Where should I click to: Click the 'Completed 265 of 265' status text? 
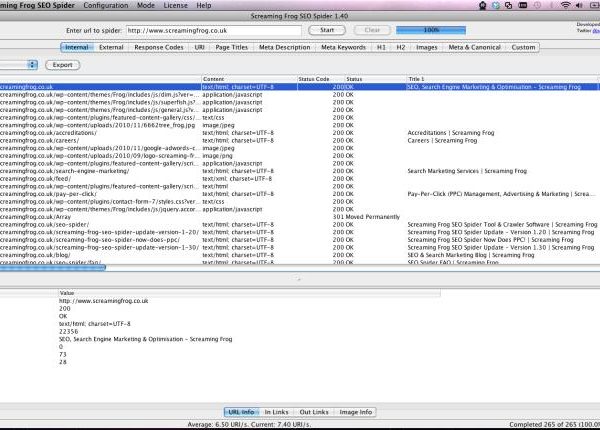point(554,424)
